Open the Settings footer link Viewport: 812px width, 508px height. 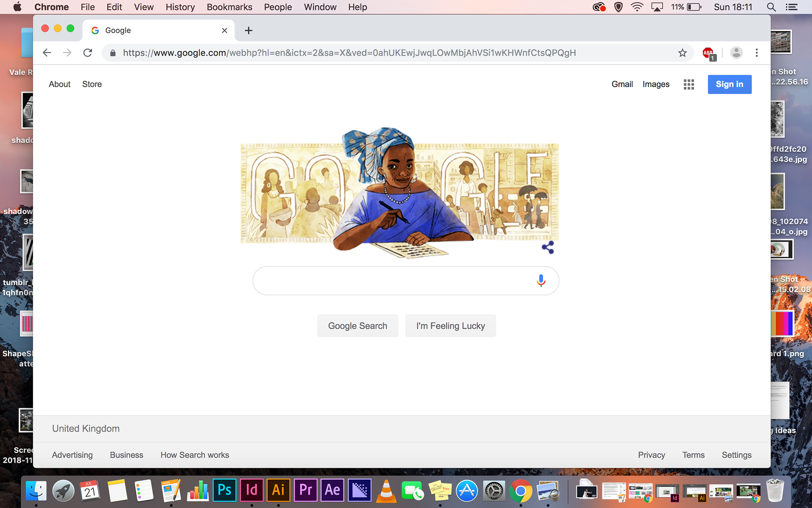[x=736, y=455]
